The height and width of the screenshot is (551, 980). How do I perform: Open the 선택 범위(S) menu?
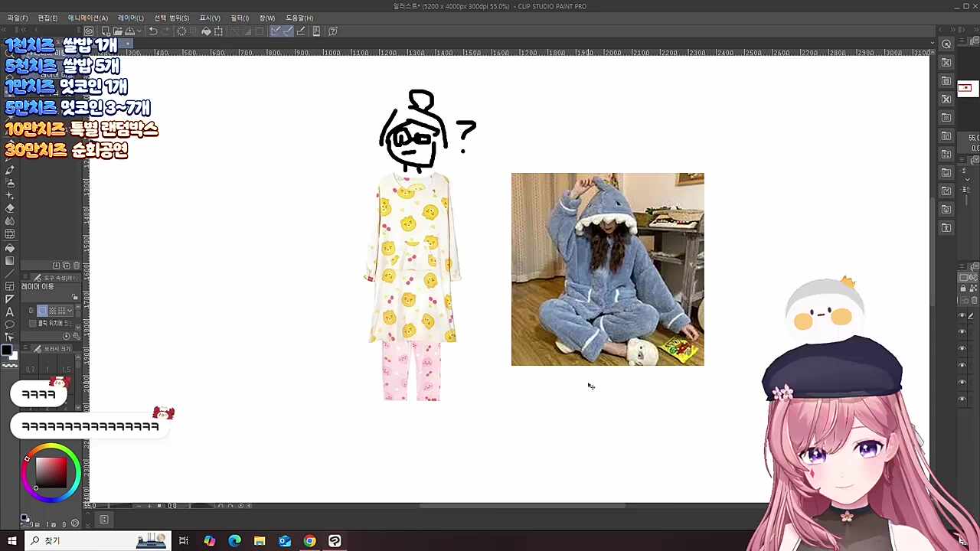click(x=171, y=18)
